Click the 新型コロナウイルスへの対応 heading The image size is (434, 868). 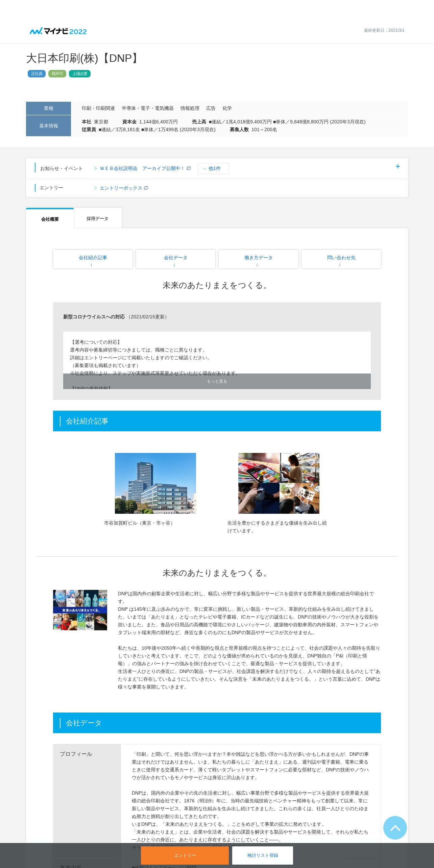click(94, 317)
